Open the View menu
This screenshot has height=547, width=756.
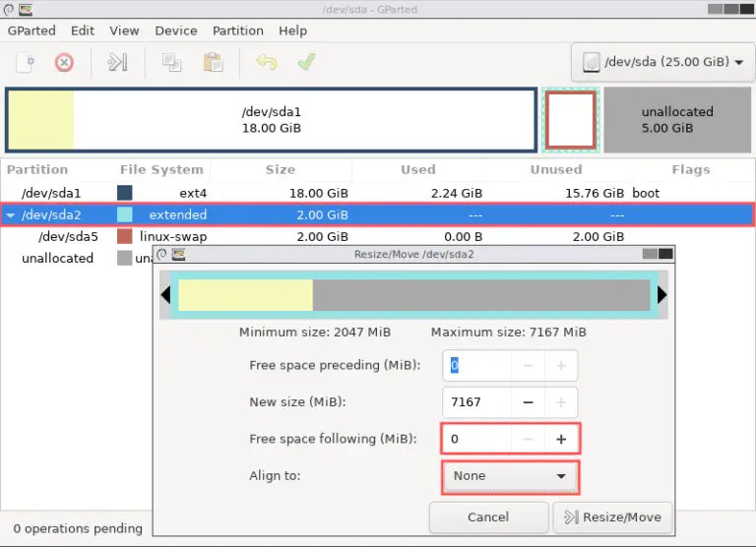pos(124,30)
